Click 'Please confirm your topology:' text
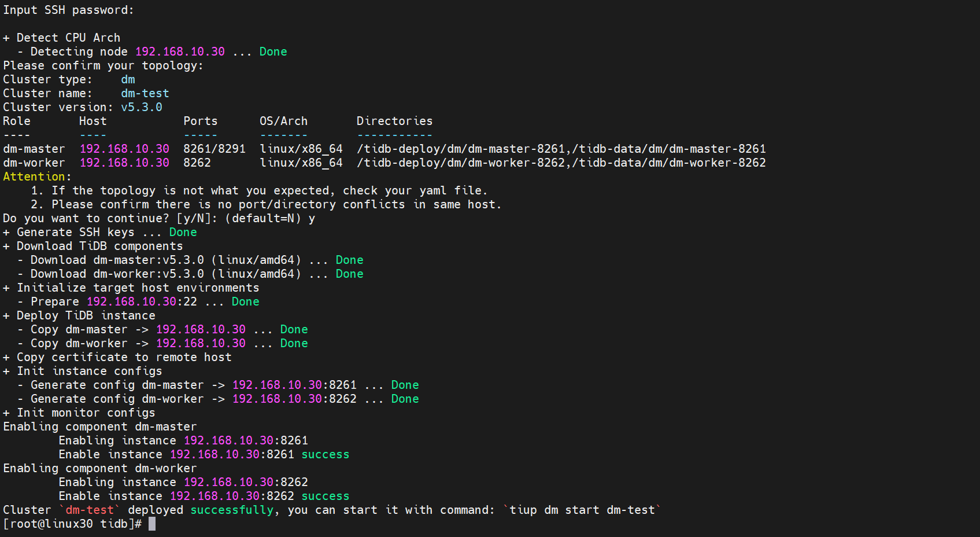This screenshot has width=980, height=537. point(103,65)
